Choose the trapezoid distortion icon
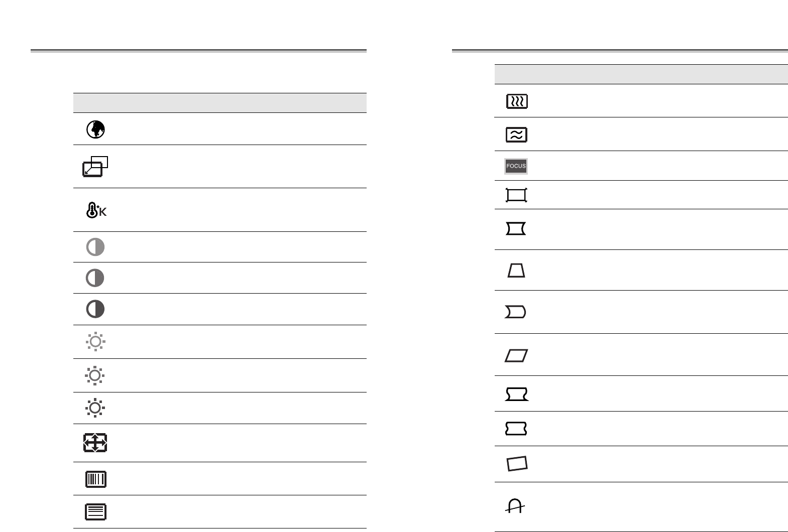This screenshot has width=788, height=532. (516, 271)
